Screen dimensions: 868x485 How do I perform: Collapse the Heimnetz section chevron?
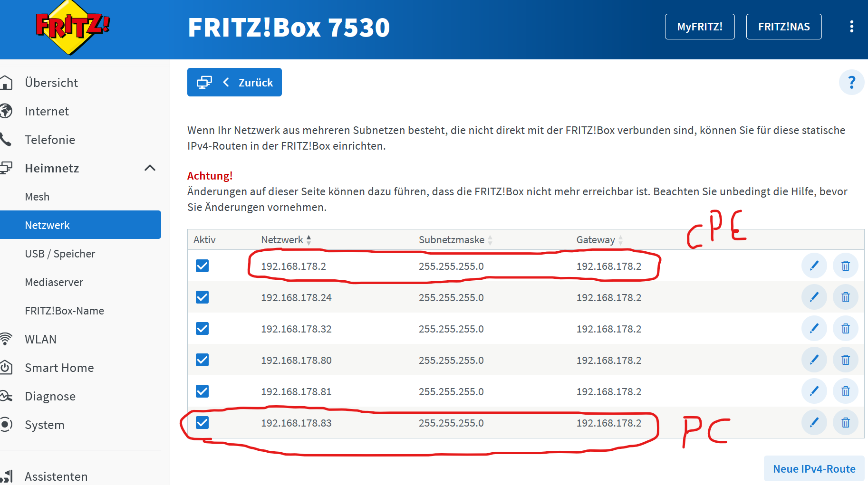(x=150, y=168)
